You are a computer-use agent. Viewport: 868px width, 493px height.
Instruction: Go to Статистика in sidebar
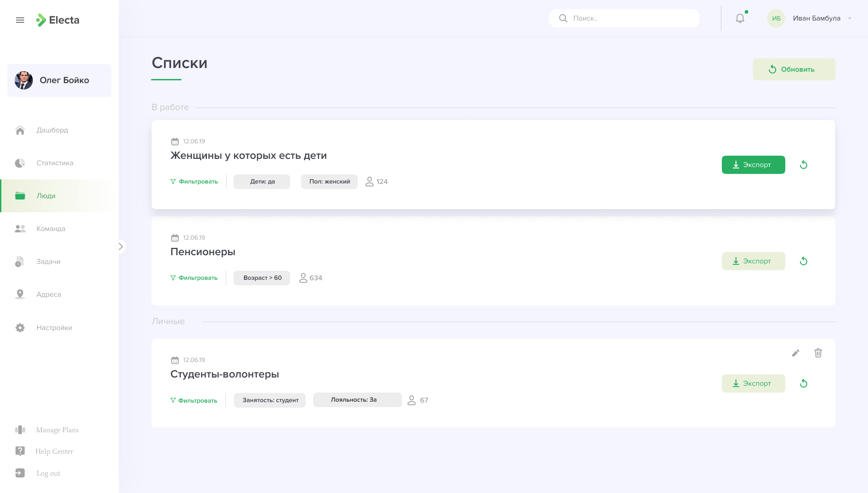(x=54, y=163)
